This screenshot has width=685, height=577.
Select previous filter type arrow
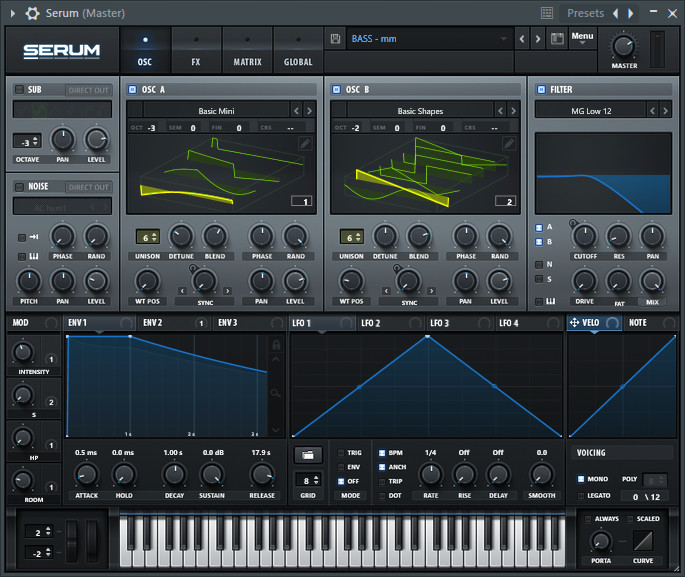point(653,111)
